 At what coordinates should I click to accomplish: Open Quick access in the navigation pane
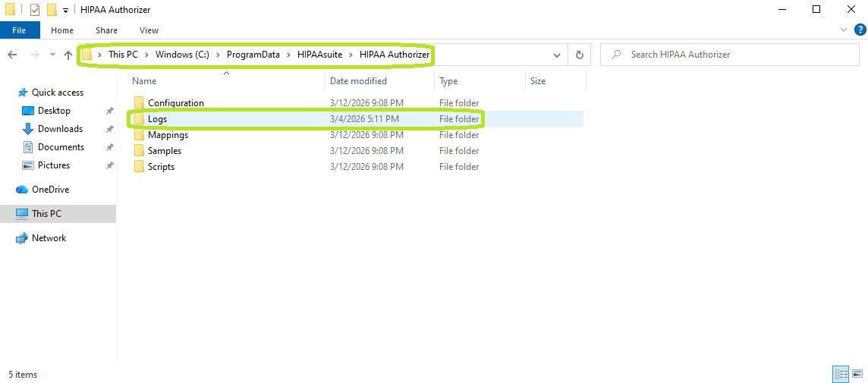click(x=58, y=93)
